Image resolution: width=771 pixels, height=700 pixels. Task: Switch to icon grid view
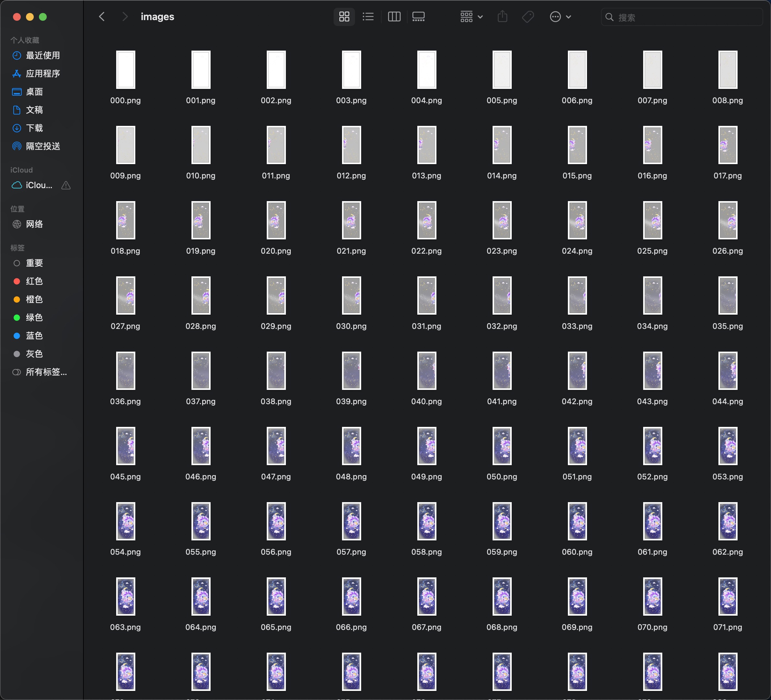point(344,17)
